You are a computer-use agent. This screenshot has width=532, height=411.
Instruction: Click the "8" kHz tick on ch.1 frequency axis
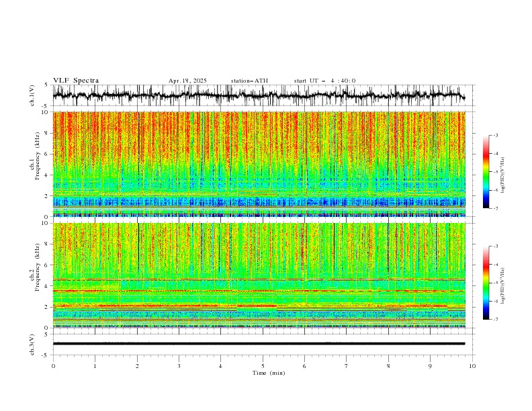[47, 133]
